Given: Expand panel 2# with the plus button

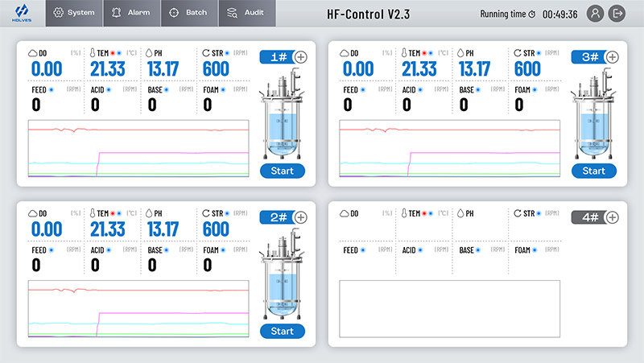Looking at the screenshot, I should point(301,217).
